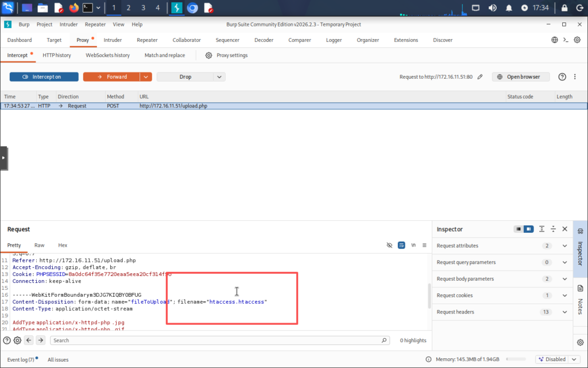Expand Request body parameters section

pyautogui.click(x=564, y=279)
